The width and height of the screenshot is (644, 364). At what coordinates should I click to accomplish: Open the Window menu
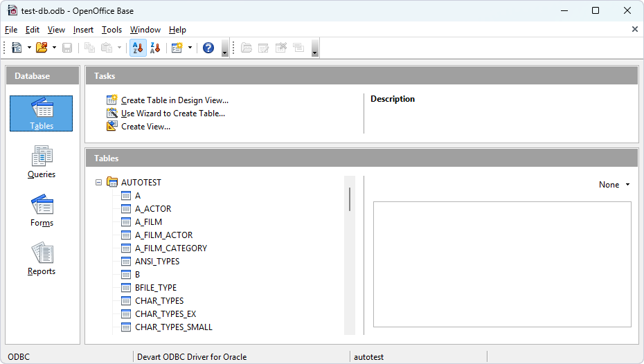tap(145, 30)
